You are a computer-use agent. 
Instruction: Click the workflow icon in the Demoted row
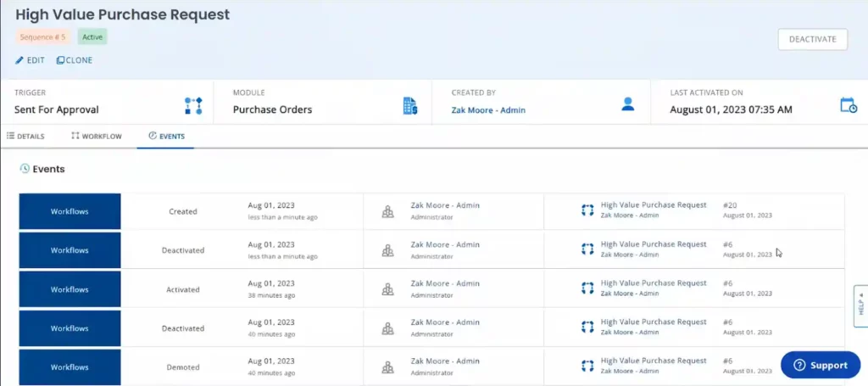587,366
